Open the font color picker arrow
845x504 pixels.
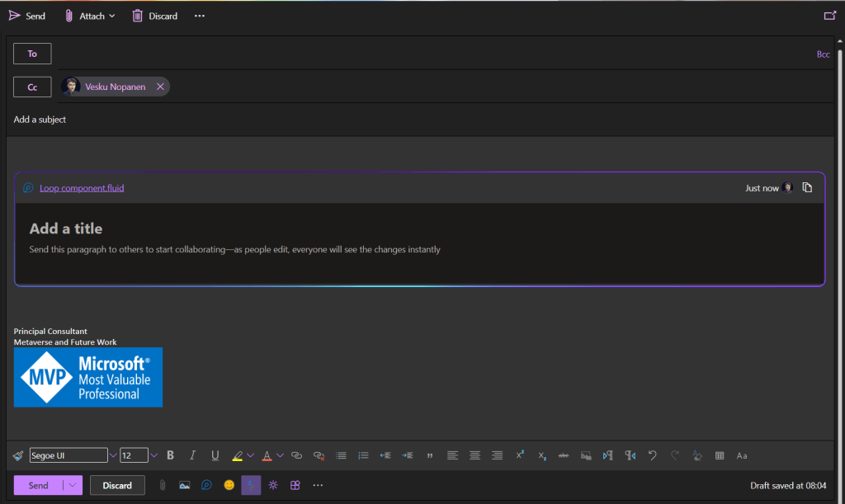pyautogui.click(x=280, y=455)
